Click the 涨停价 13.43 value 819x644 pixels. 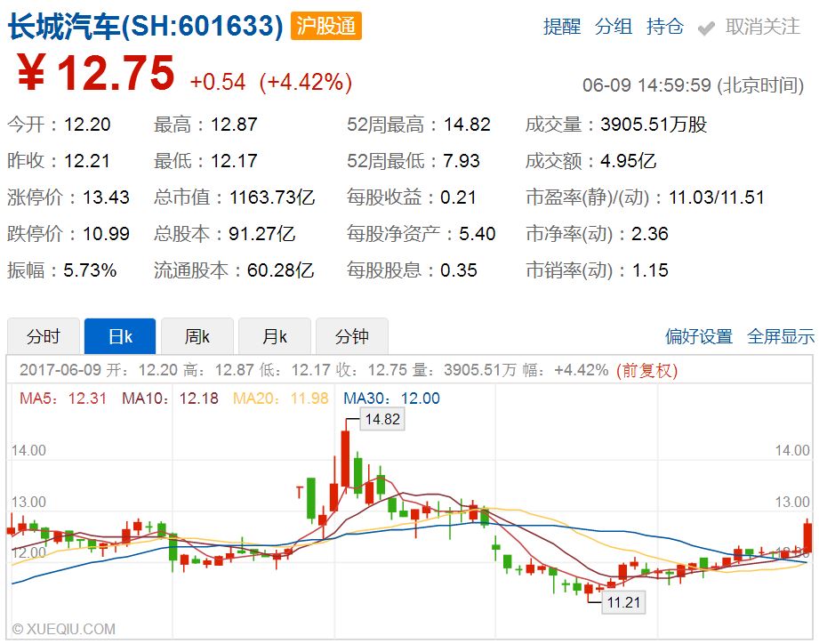[x=106, y=197]
